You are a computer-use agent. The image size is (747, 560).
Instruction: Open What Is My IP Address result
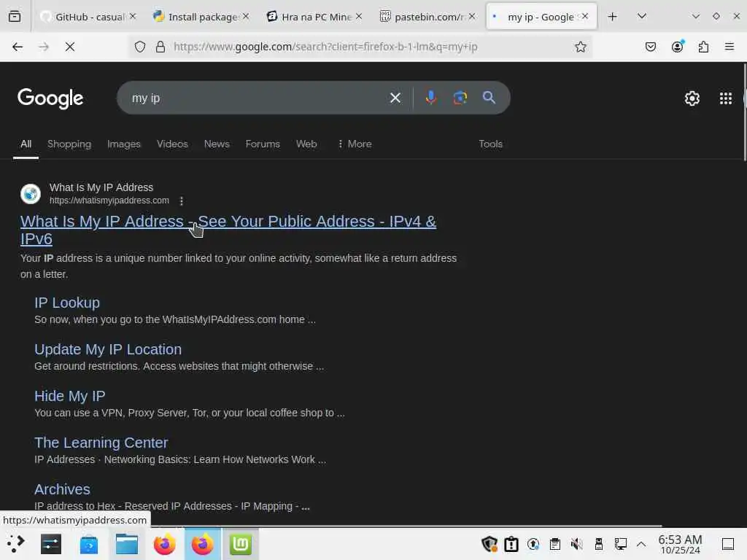[228, 230]
